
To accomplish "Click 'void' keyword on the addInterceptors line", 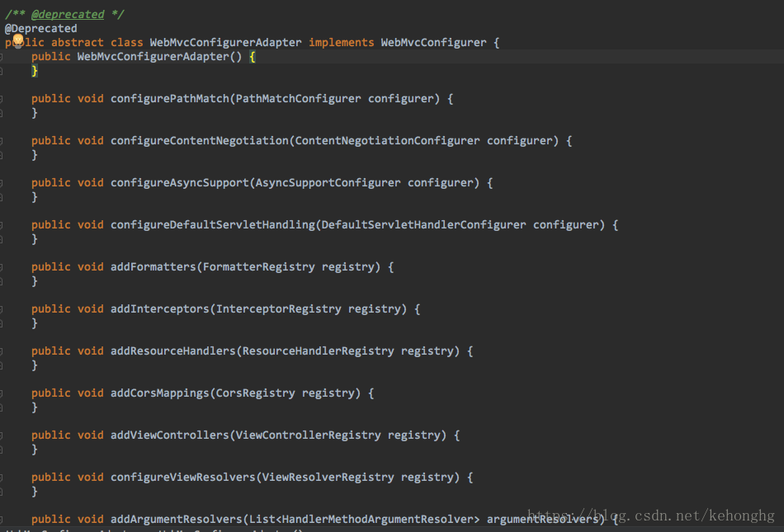I will pos(91,308).
